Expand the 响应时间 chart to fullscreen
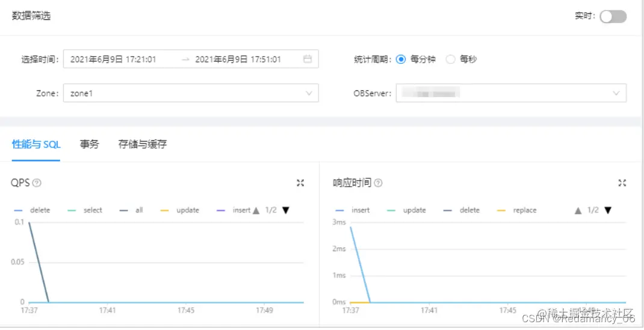This screenshot has height=330, width=644. coord(622,183)
